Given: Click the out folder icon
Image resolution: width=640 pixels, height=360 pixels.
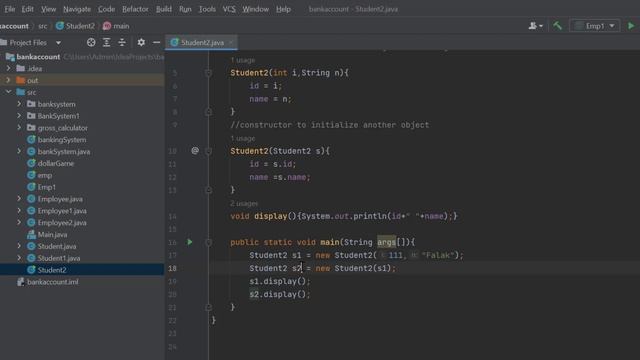Looking at the screenshot, I should 21,80.
